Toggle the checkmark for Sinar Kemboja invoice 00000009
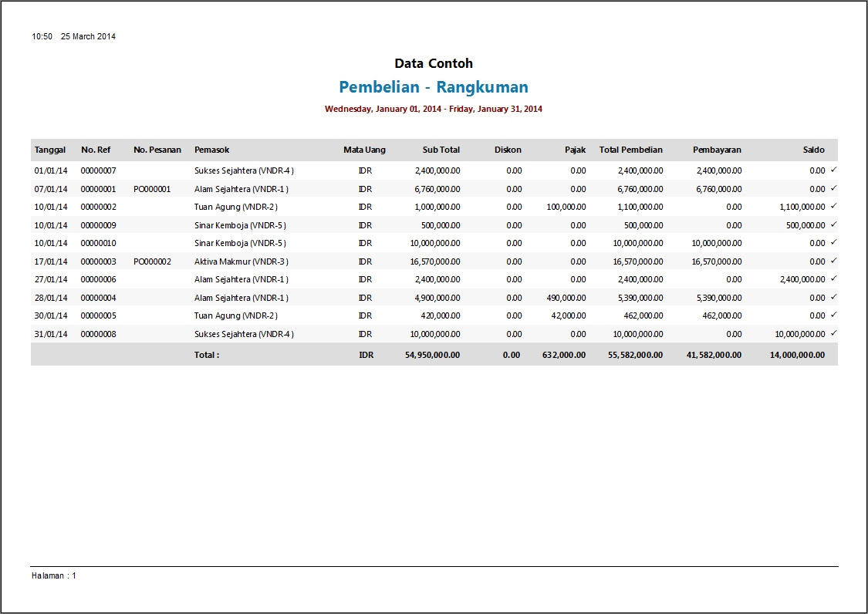This screenshot has width=868, height=614. (832, 224)
